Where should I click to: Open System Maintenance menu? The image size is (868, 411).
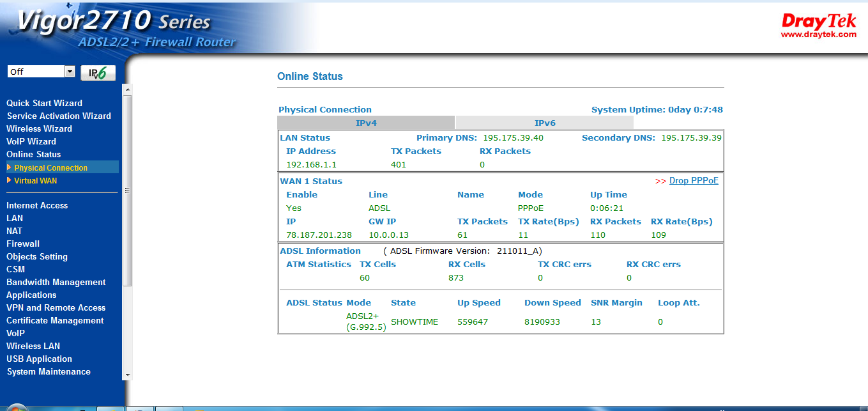(49, 371)
